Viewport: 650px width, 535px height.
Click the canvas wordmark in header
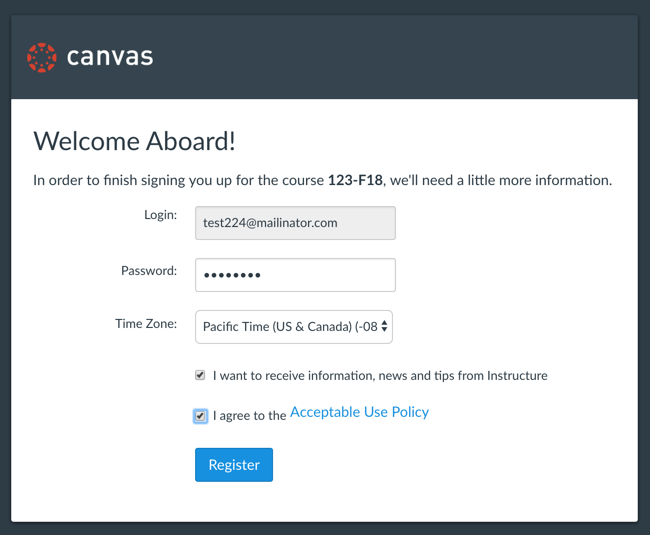[110, 57]
